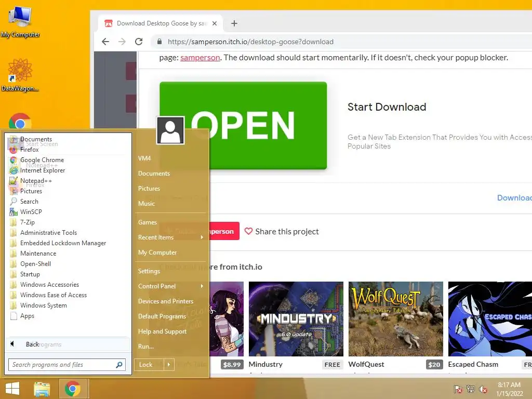Open Documents in the programs list

point(36,139)
